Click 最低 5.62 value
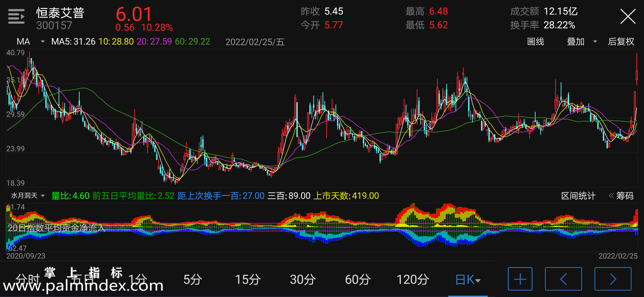Screen dimensions: 644x297 tap(427, 25)
